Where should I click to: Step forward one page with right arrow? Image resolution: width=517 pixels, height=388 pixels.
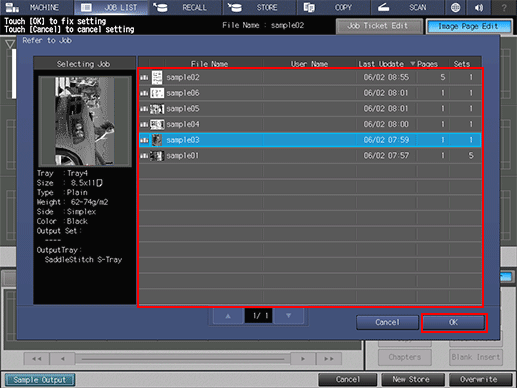pyautogui.click(x=303, y=359)
